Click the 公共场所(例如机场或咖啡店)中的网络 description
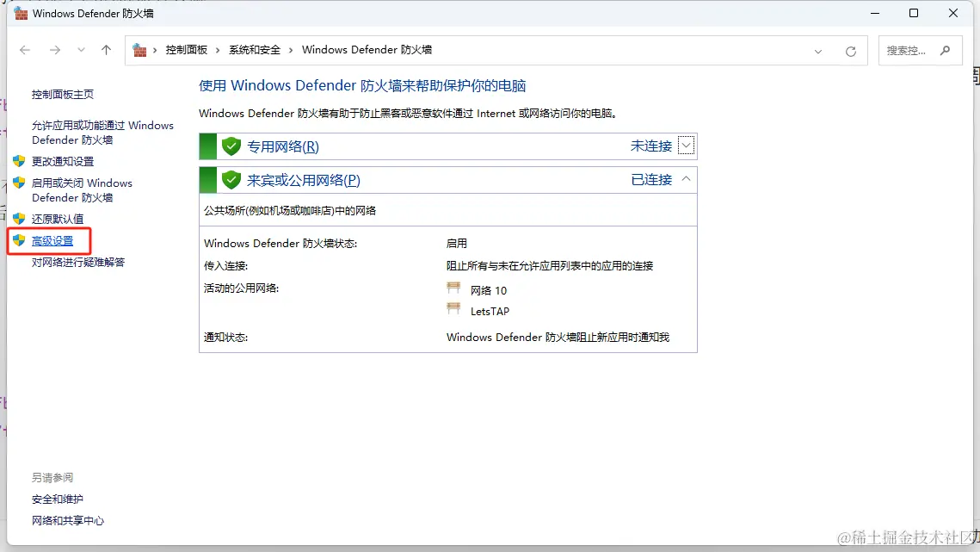The height and width of the screenshot is (552, 980). pos(290,211)
